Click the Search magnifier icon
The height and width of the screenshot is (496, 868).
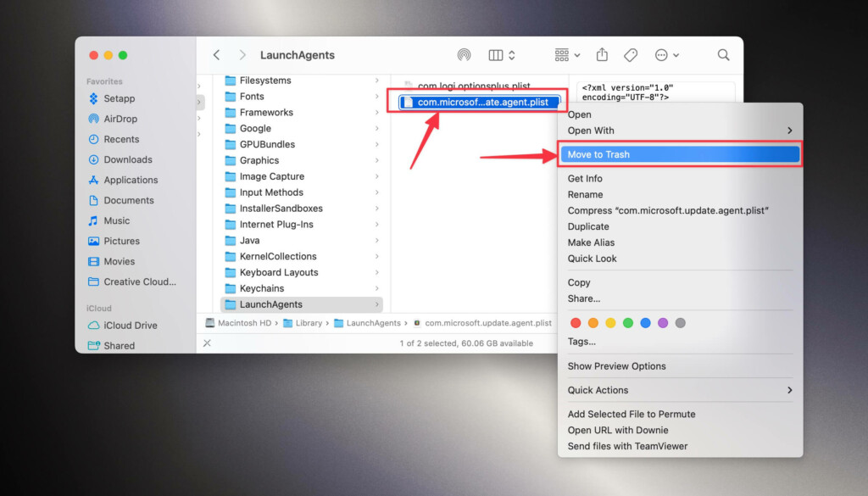tap(723, 55)
